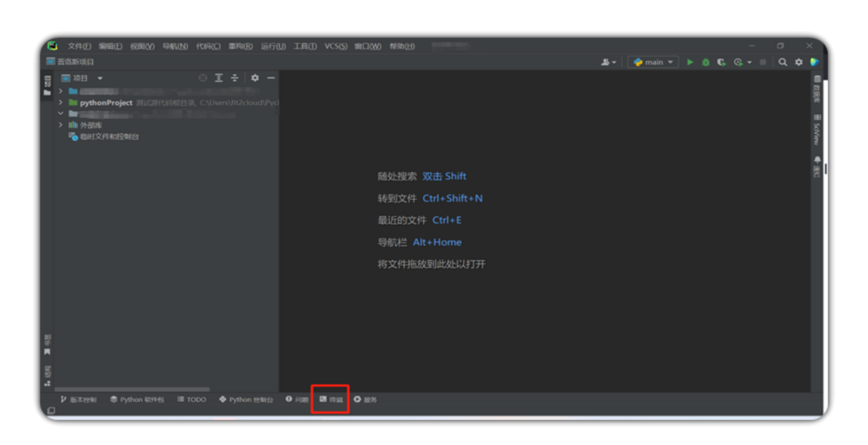Open the TODO tool window
Image resolution: width=868 pixels, height=445 pixels.
(x=192, y=399)
